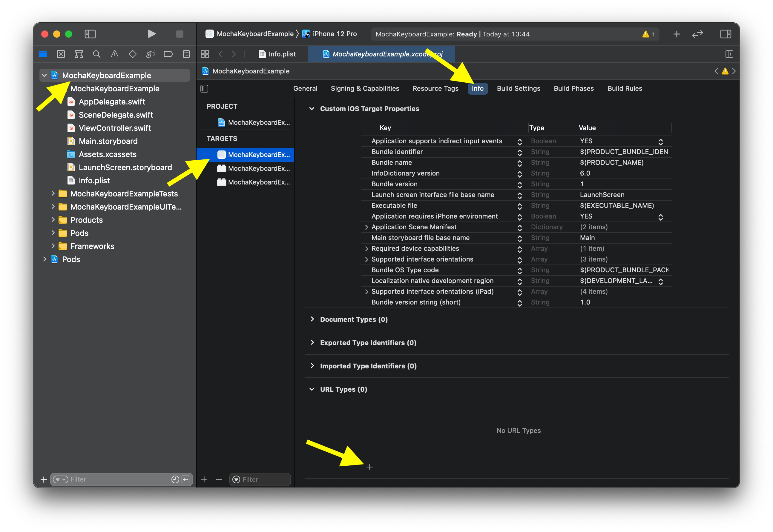The height and width of the screenshot is (532, 773).
Task: Go back in the editor history
Action: pos(221,54)
